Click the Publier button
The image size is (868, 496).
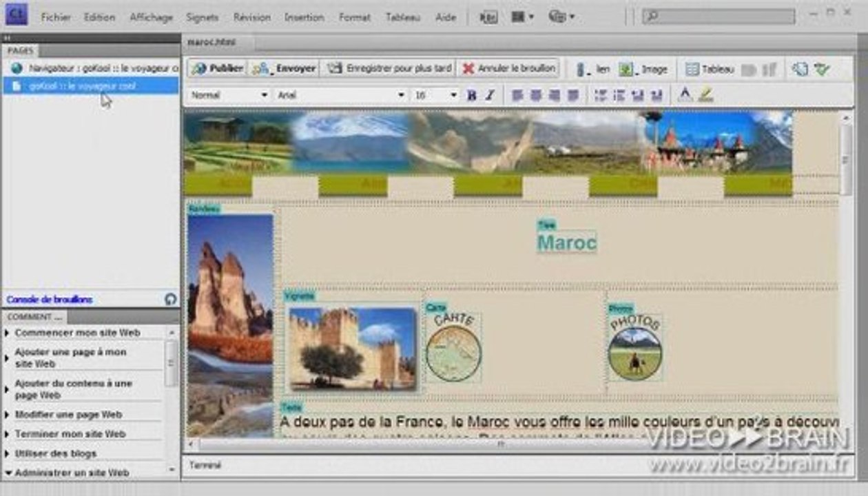217,69
